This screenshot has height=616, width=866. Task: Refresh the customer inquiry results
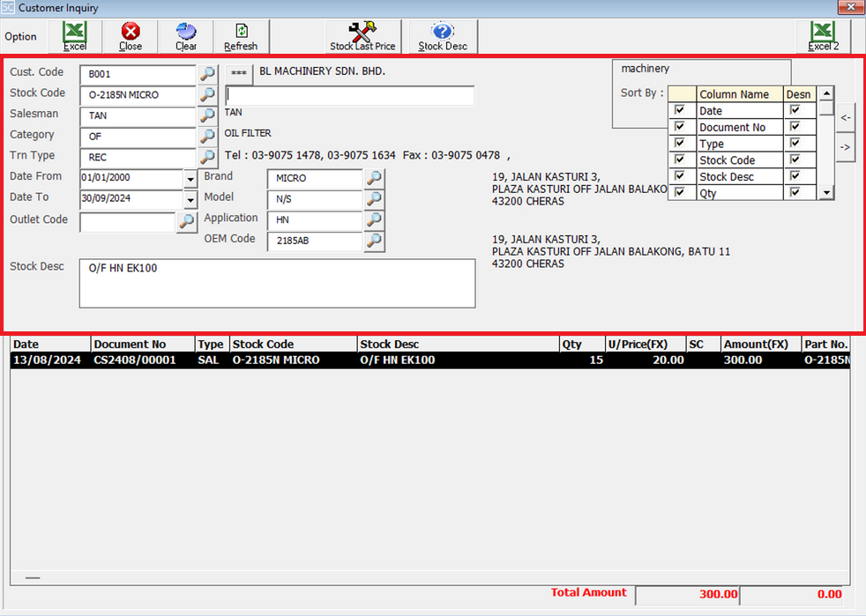tap(241, 36)
